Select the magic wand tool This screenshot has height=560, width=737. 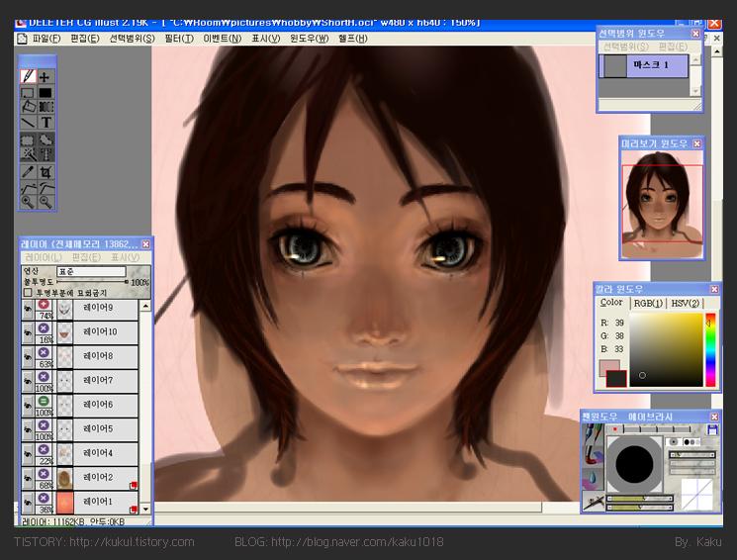click(x=28, y=153)
